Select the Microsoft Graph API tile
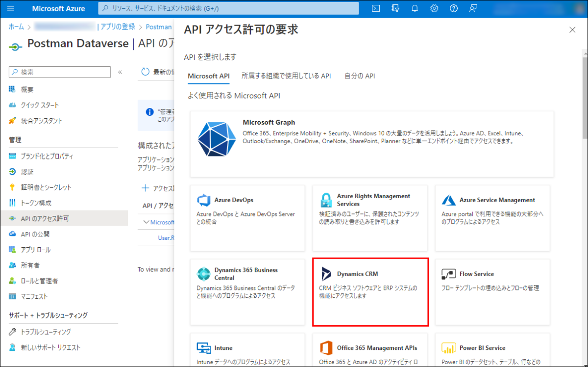588x367 pixels. [x=372, y=144]
